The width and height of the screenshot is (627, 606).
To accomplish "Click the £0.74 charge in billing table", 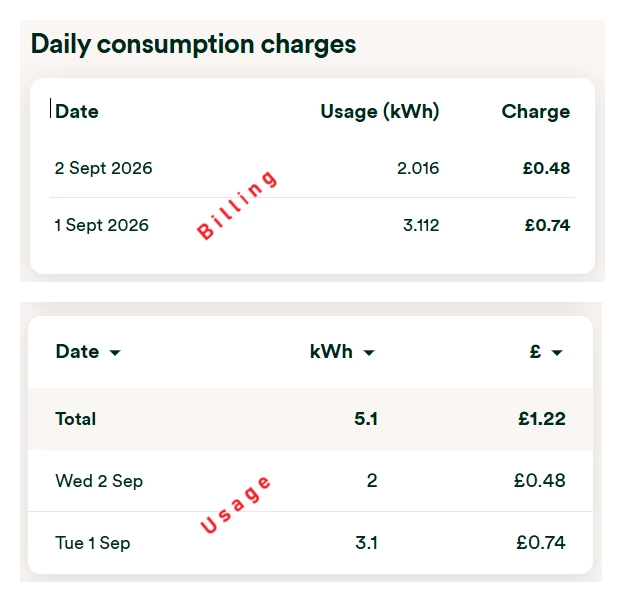I will (547, 225).
